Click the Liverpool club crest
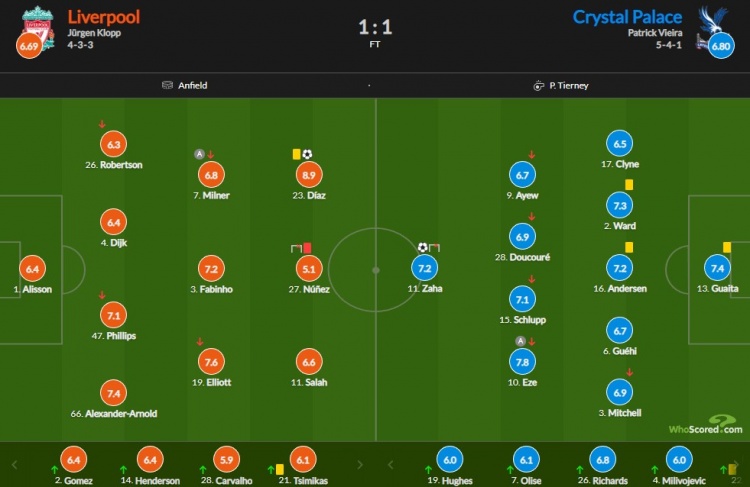Image resolution: width=750 pixels, height=487 pixels. (38, 22)
